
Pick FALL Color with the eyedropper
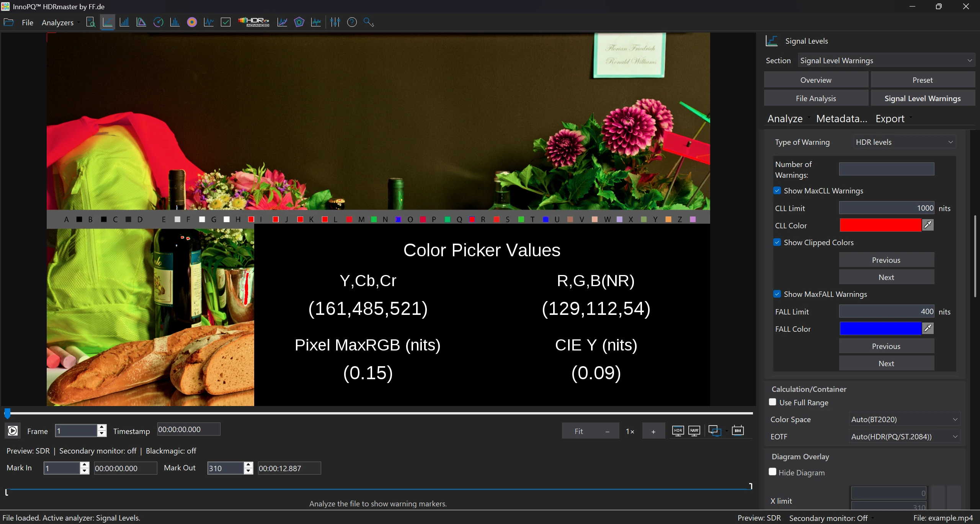pos(928,328)
